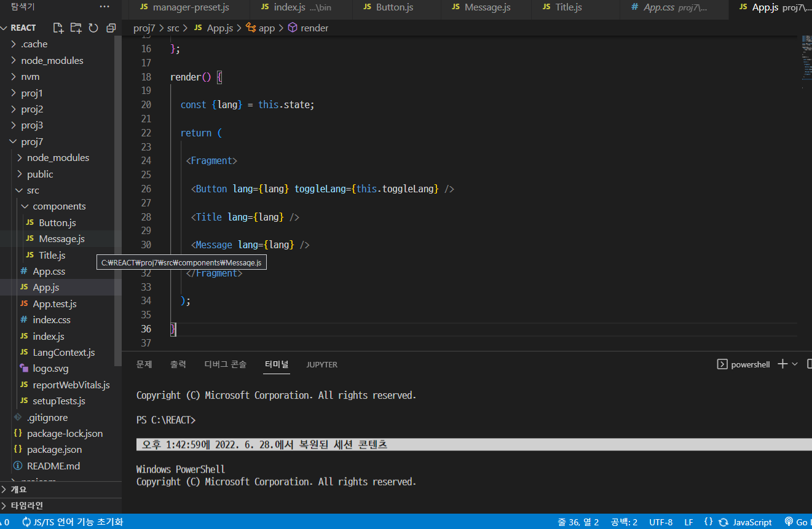Change indentation via 공백: 2 status
The image size is (812, 529).
[624, 522]
